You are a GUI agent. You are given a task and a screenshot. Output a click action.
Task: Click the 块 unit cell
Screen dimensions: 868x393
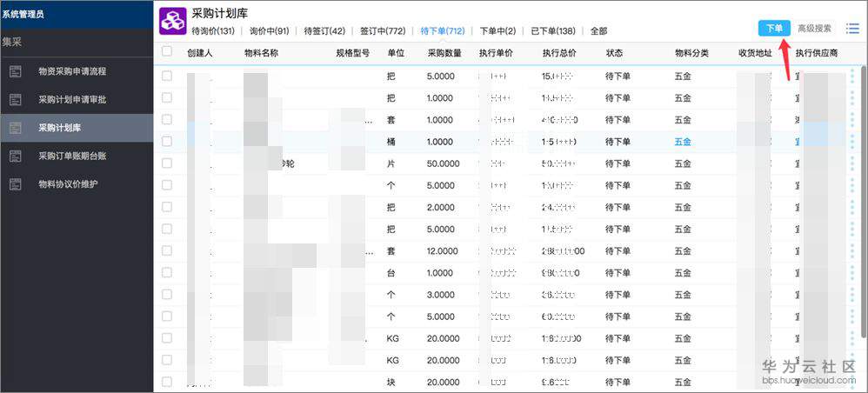coord(391,383)
